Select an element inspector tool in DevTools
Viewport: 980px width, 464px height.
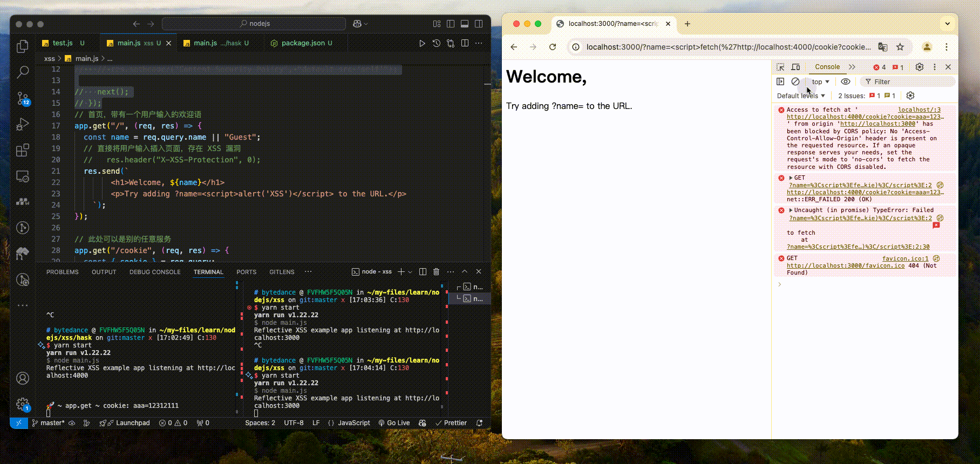[x=780, y=67]
